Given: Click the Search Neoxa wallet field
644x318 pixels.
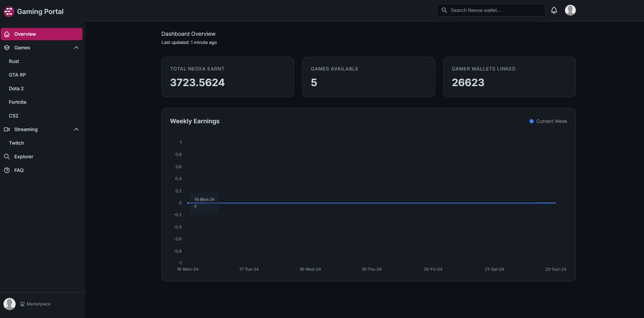Looking at the screenshot, I should coord(491,9).
